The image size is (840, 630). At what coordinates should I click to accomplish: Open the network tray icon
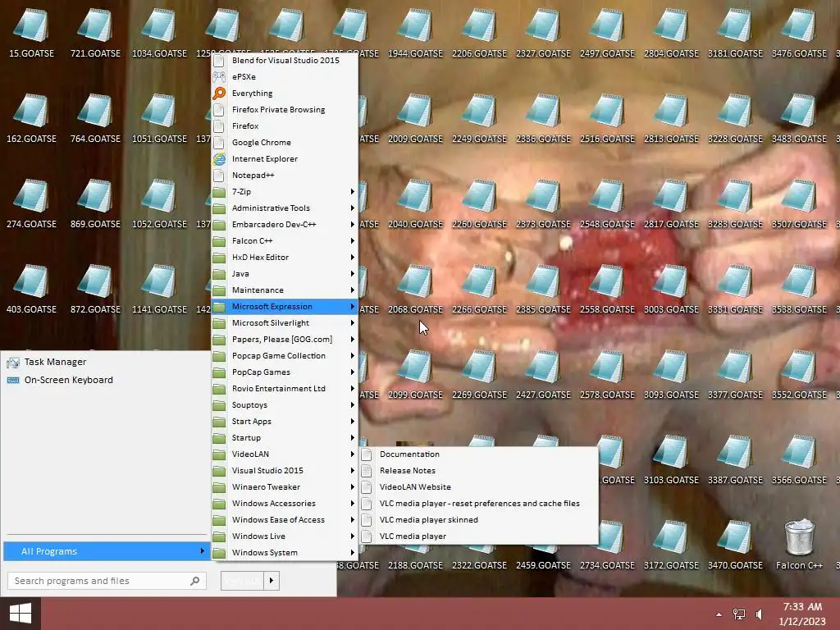click(x=739, y=614)
